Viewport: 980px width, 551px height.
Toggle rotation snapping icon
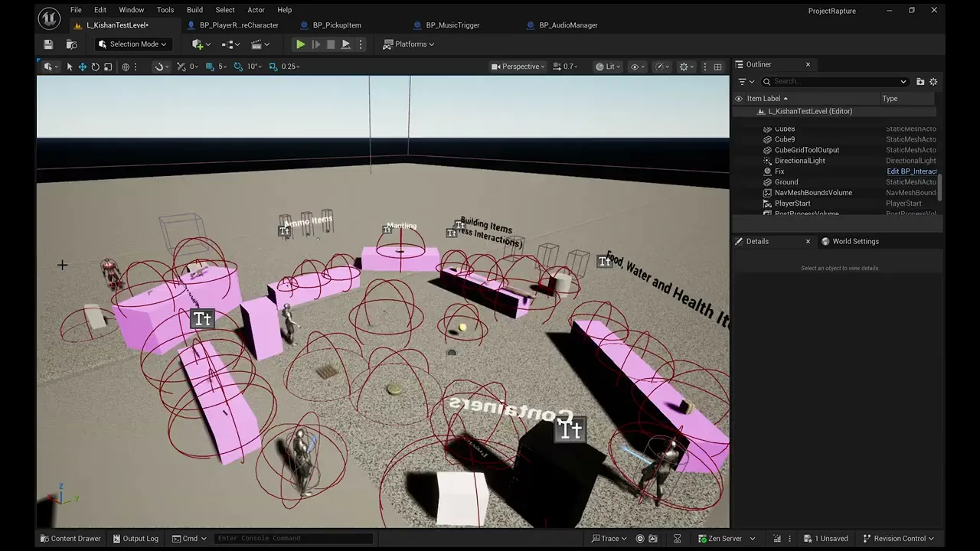238,67
